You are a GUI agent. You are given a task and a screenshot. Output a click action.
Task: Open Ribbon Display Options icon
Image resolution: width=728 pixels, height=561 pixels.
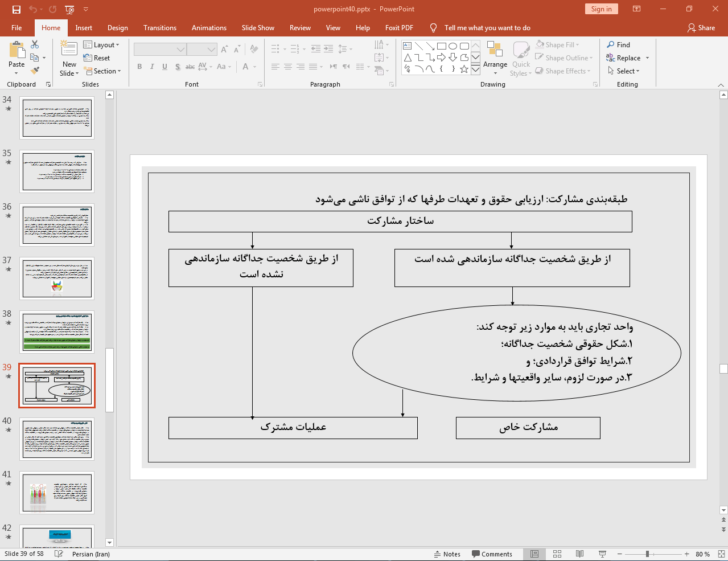pyautogui.click(x=637, y=9)
